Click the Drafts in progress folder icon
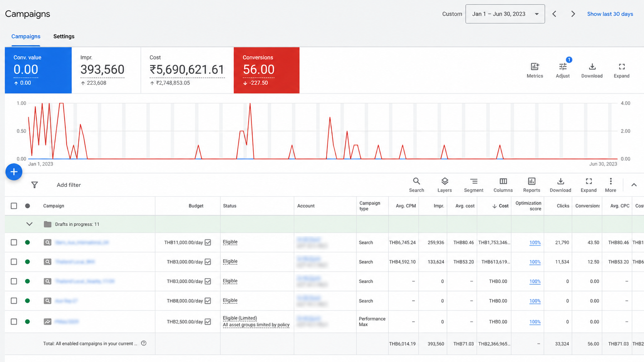 pos(47,224)
